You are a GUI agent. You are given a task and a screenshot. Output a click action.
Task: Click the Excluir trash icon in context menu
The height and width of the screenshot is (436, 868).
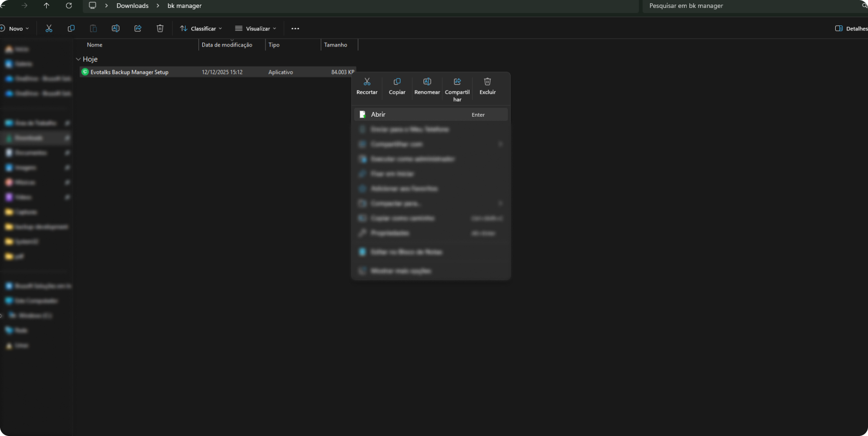[487, 82]
